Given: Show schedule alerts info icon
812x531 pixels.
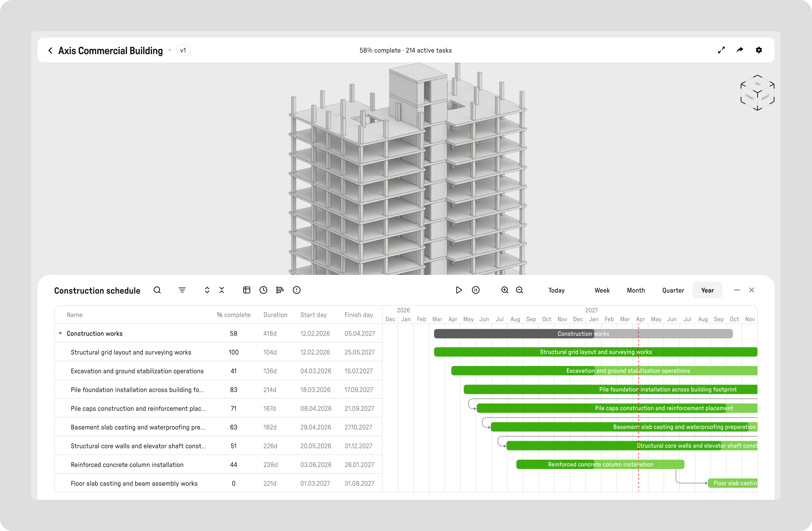Looking at the screenshot, I should [297, 290].
